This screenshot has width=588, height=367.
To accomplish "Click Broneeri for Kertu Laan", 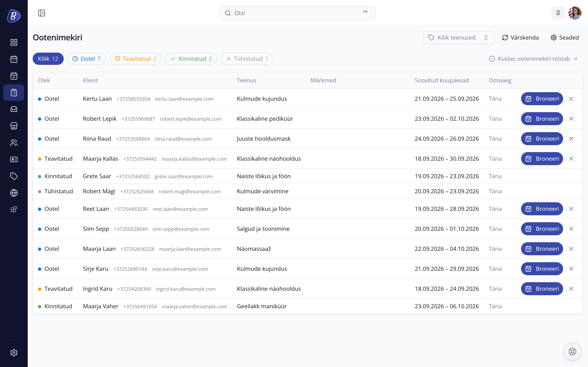I will (542, 99).
